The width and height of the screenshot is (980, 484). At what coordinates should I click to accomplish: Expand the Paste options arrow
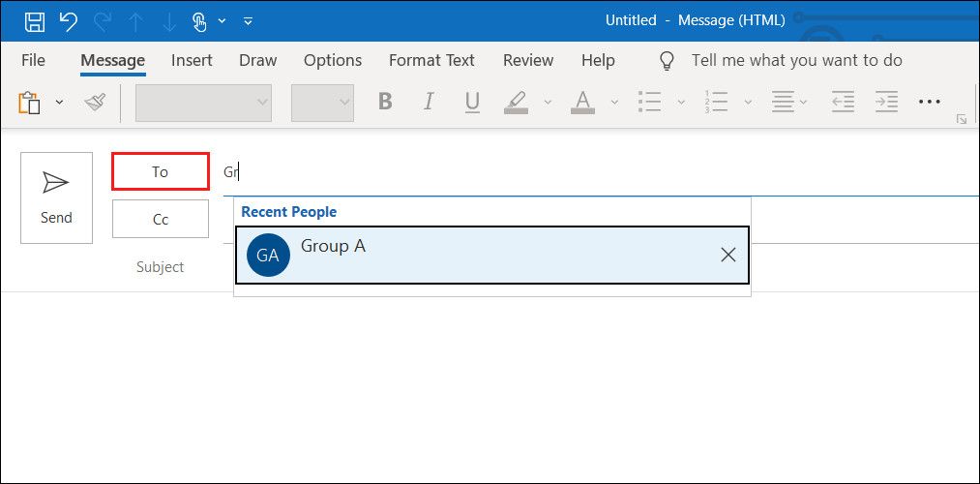(59, 102)
